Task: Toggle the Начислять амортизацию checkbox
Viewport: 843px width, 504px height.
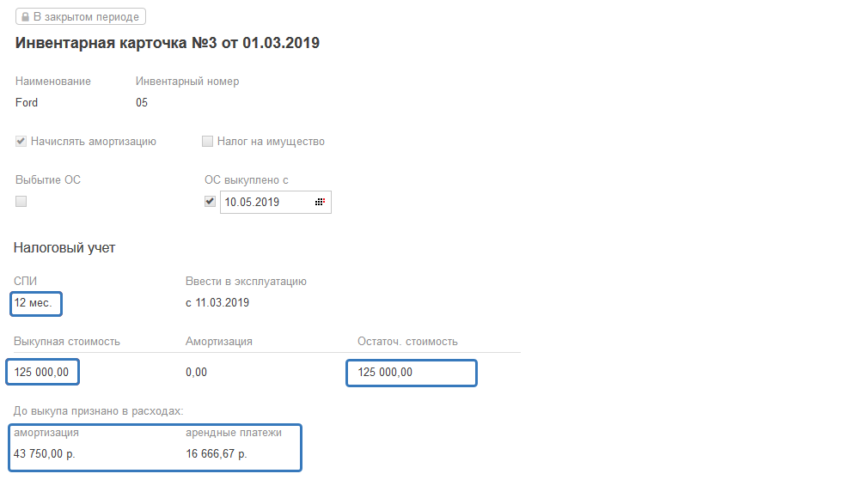Action: pyautogui.click(x=21, y=142)
